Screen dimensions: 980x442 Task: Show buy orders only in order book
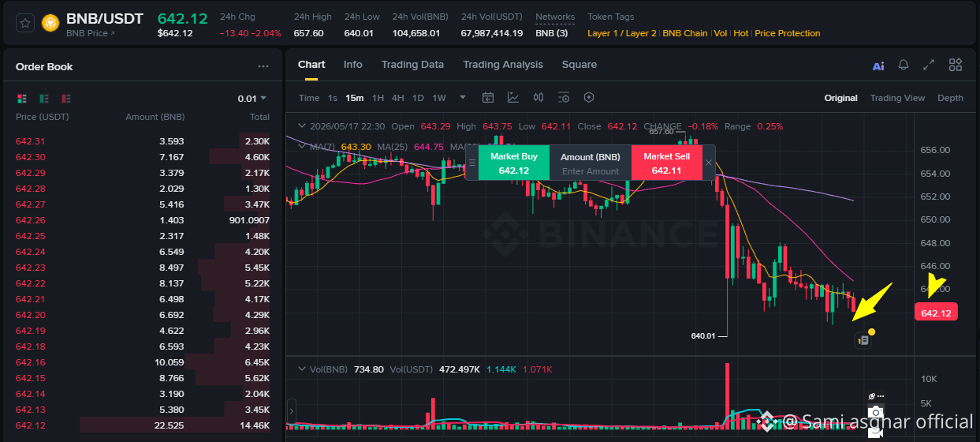pos(45,99)
